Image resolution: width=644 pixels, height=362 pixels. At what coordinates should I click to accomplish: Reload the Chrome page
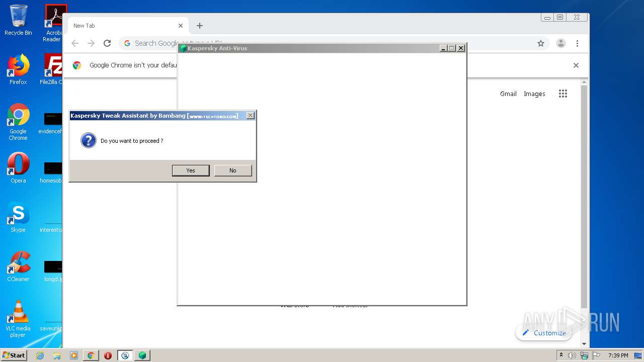[x=107, y=43]
